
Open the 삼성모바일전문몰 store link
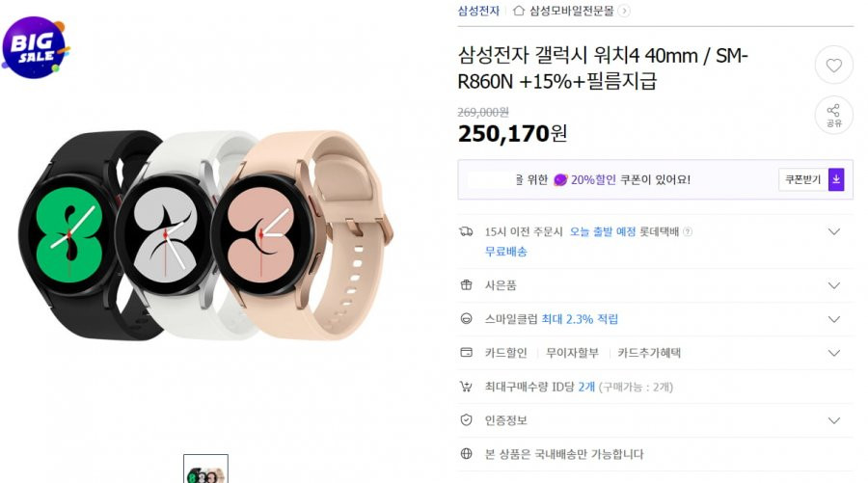(x=572, y=11)
